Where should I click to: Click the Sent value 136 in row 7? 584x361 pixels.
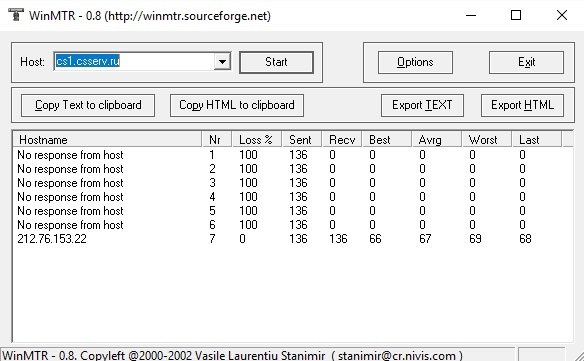tap(298, 239)
